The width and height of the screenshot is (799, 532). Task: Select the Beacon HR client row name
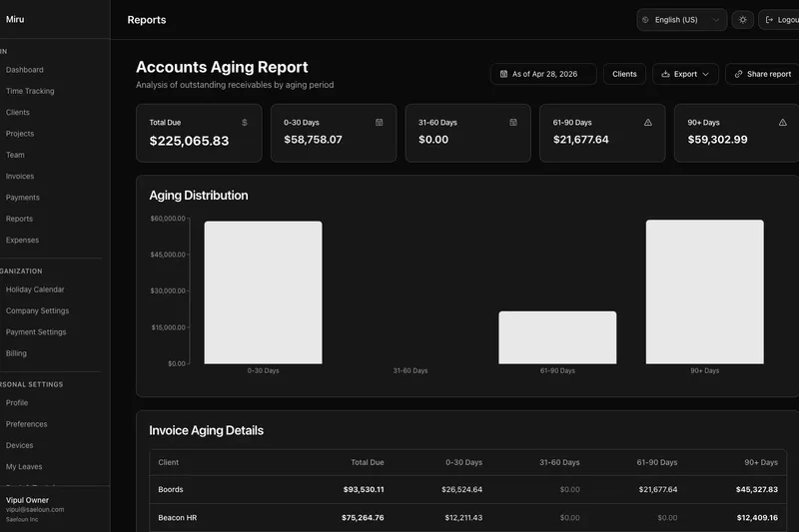pyautogui.click(x=178, y=518)
